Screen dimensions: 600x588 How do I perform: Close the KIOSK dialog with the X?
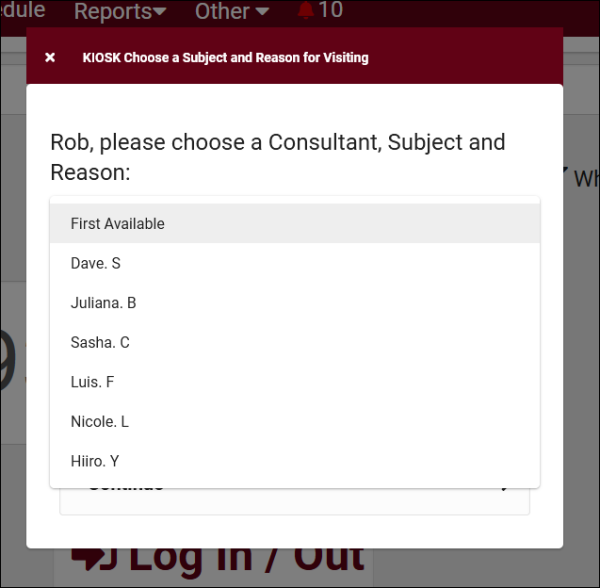coord(50,58)
